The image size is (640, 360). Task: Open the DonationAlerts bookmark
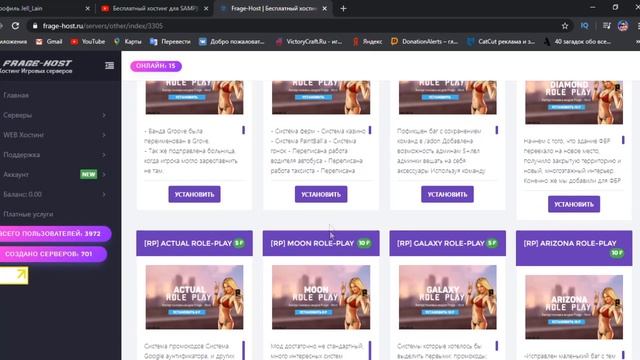[424, 42]
